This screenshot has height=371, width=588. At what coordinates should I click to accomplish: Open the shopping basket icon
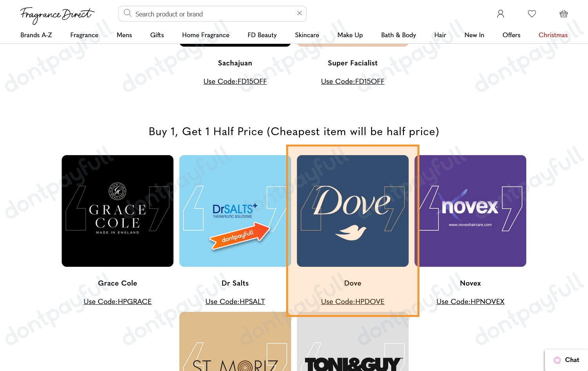pyautogui.click(x=563, y=14)
